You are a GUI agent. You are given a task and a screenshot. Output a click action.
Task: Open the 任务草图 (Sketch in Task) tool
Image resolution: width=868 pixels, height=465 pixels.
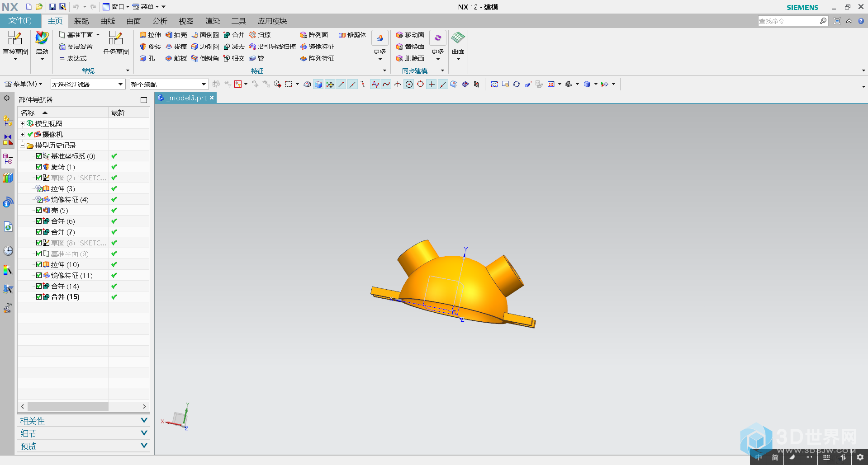point(116,43)
